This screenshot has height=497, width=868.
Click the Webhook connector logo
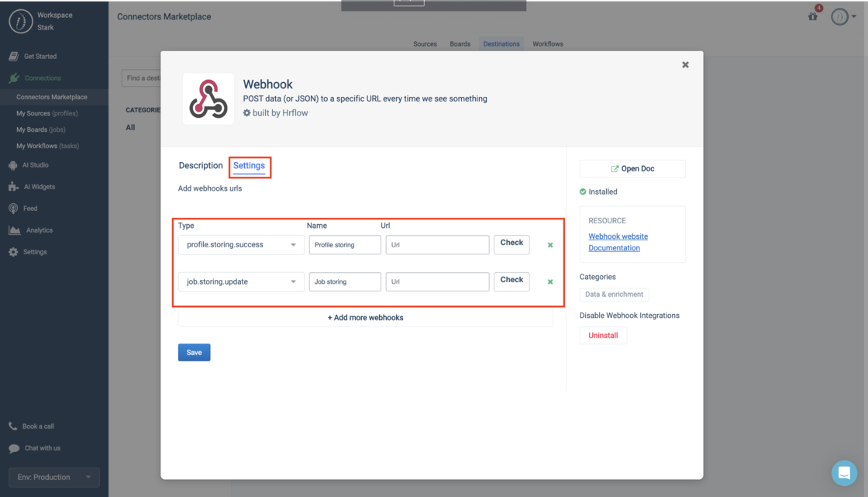[x=208, y=99]
